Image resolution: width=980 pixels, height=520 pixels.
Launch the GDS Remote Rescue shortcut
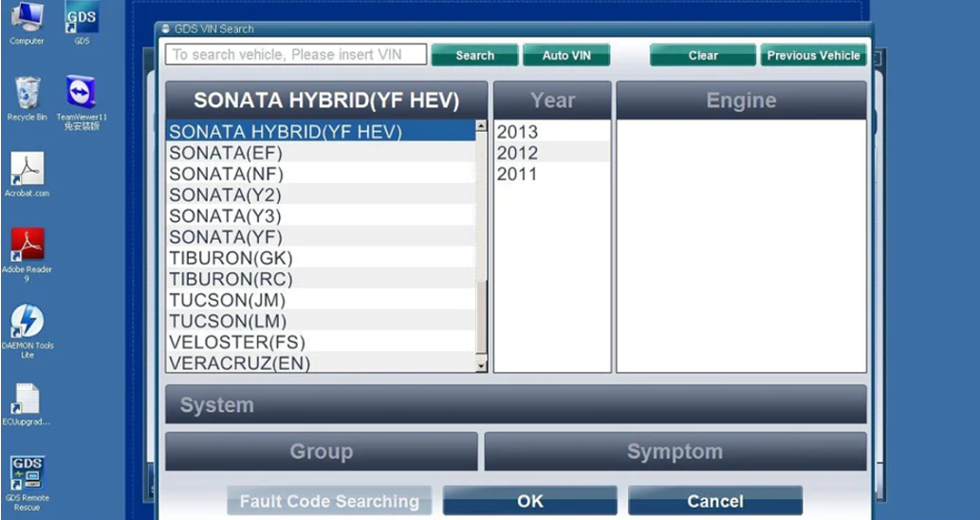27,484
